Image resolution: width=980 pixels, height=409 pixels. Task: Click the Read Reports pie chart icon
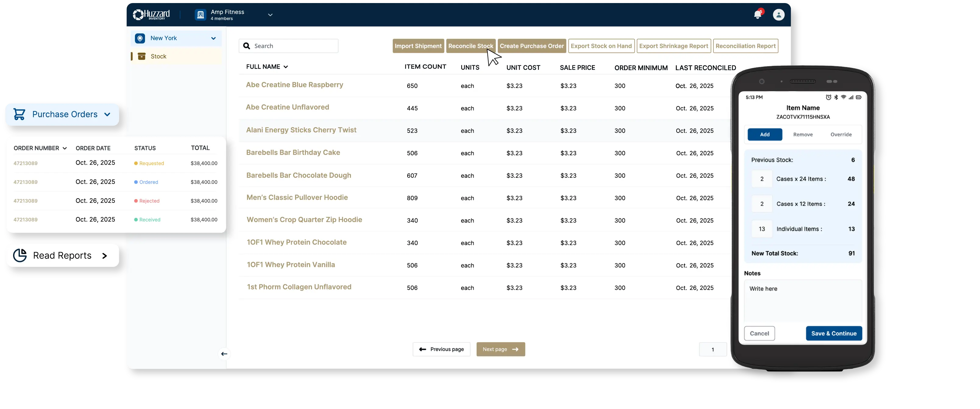[20, 255]
